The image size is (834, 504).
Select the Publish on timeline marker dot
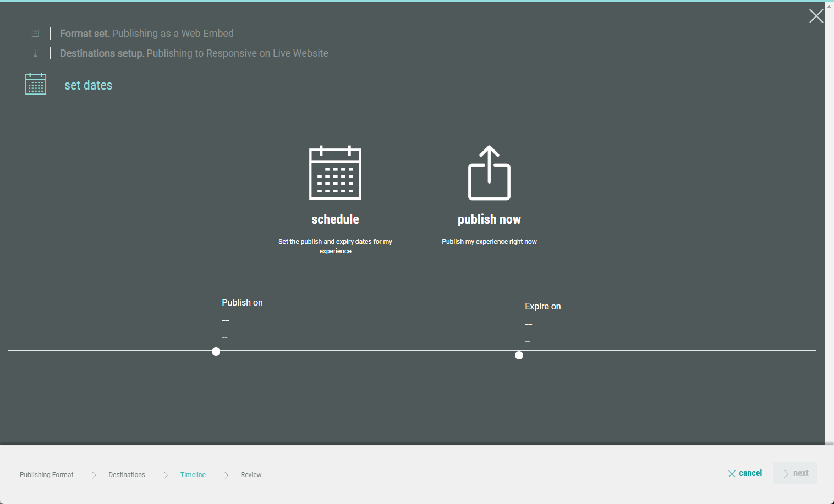tap(216, 352)
